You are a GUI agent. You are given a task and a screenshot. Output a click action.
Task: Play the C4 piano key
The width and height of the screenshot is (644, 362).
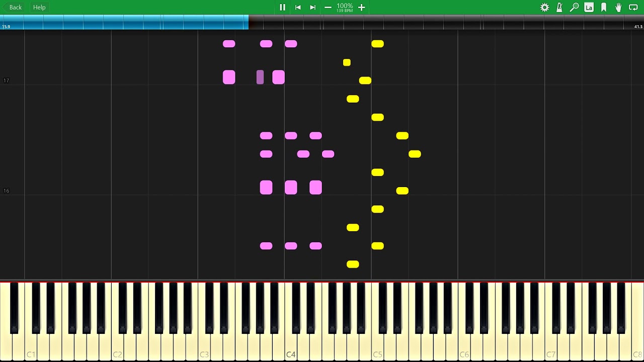tap(290, 347)
